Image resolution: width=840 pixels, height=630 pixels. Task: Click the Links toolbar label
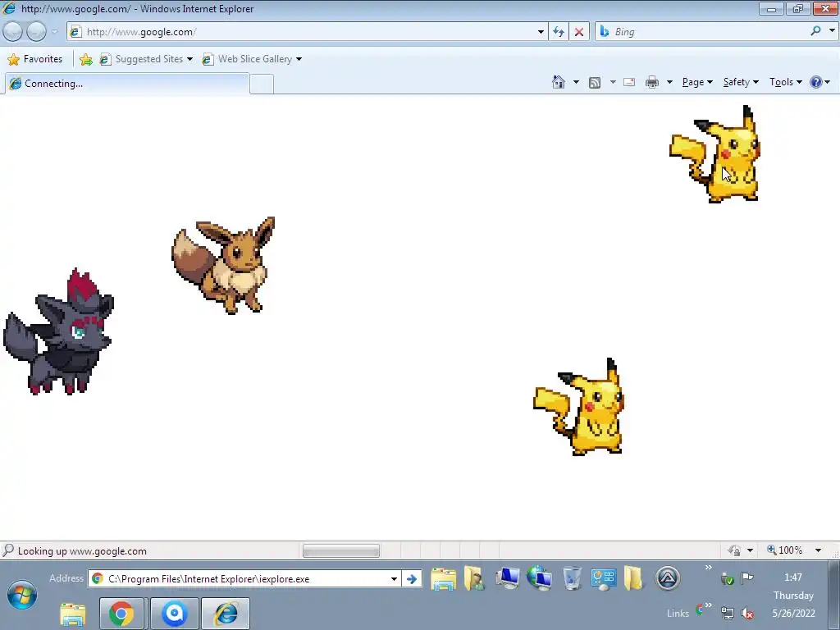tap(678, 614)
